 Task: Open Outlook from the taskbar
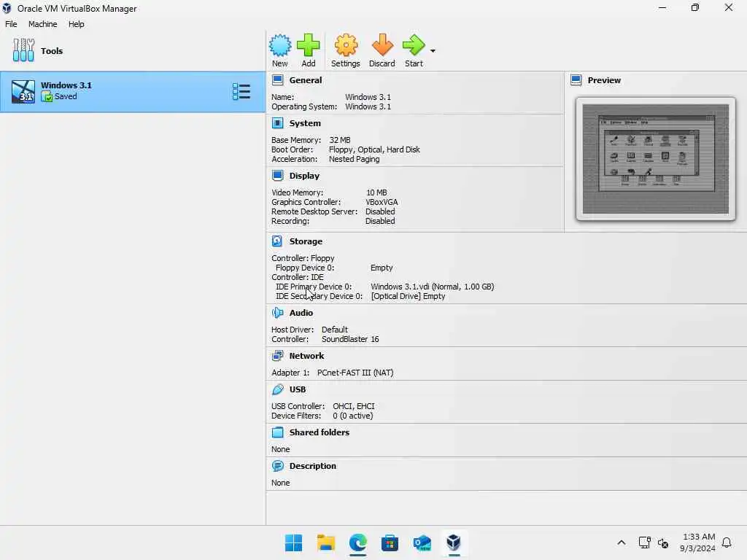click(422, 542)
